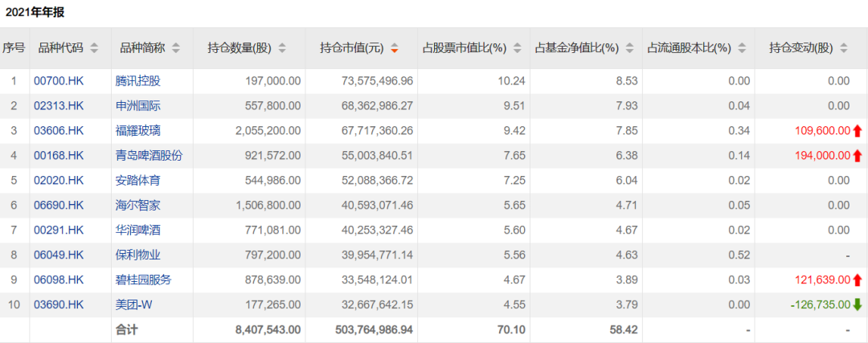The image size is (868, 343).
Task: Click market value 68,362,986.27
Action: (x=378, y=106)
